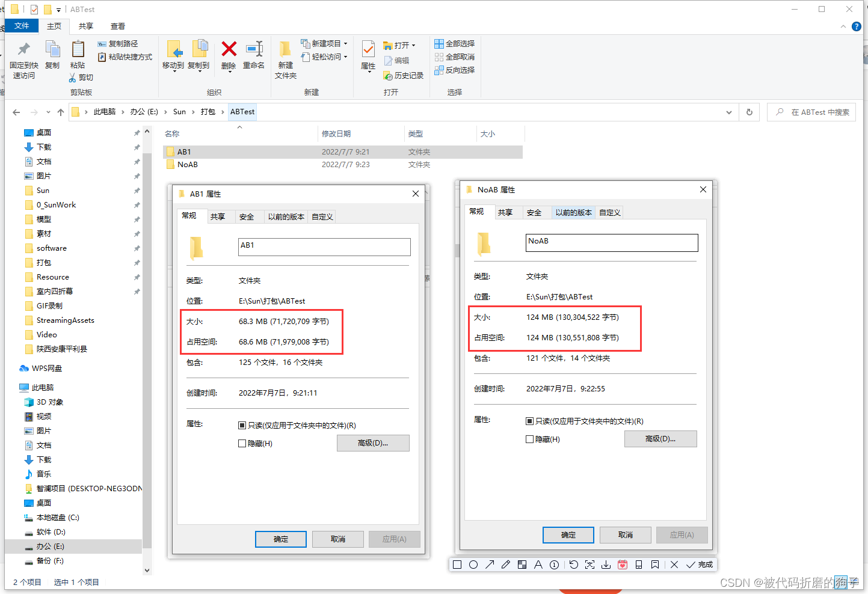The width and height of the screenshot is (868, 594).
Task: Click 历史记录 in the ribbon
Action: [404, 76]
